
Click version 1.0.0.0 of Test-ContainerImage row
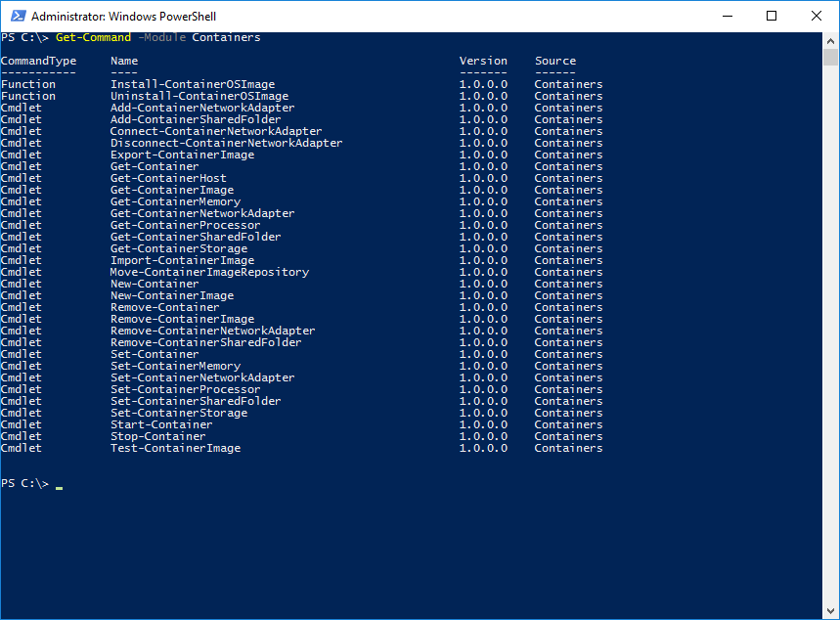[483, 449]
